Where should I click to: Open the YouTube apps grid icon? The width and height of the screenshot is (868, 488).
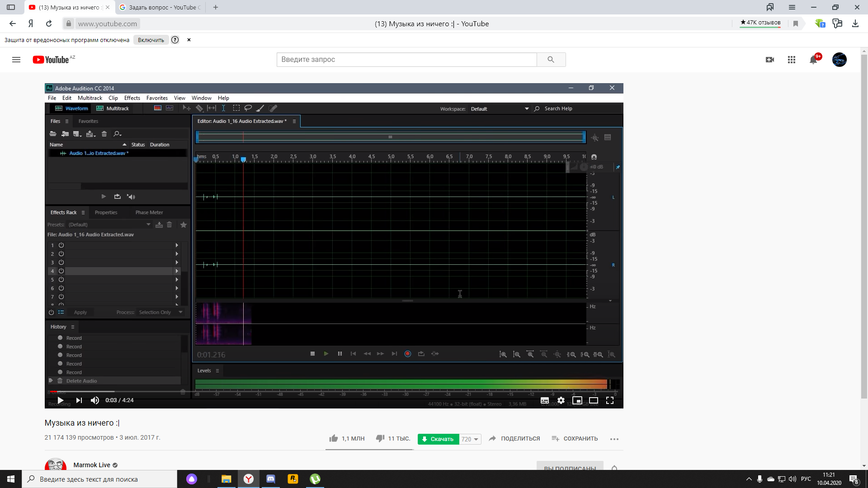(791, 60)
